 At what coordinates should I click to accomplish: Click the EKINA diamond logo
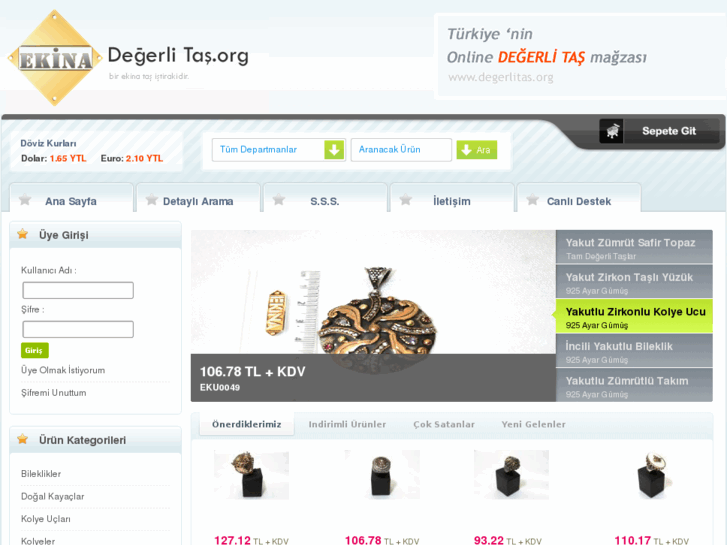(55, 58)
